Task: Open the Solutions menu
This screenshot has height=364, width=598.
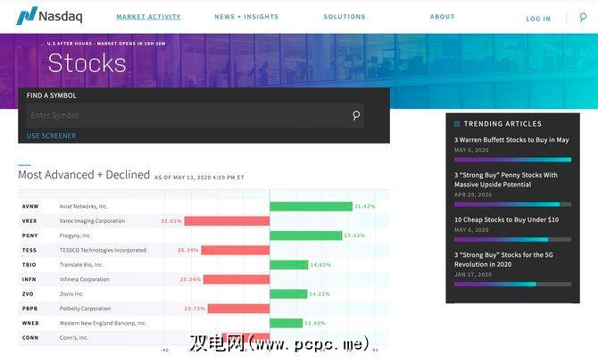Action: click(x=345, y=17)
